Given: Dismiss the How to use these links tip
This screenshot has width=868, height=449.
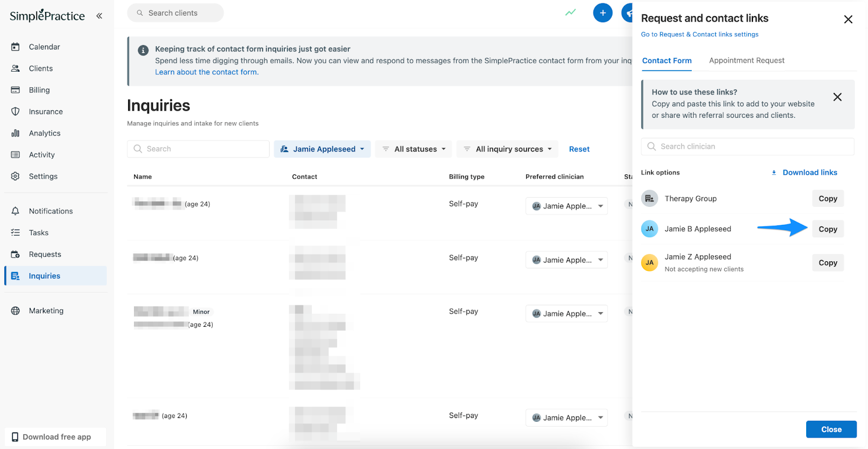Looking at the screenshot, I should pos(837,97).
